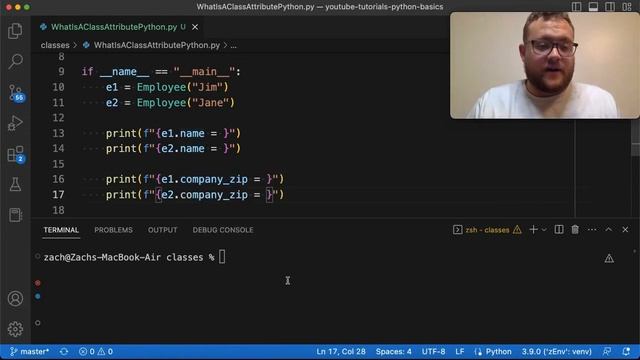640x360 pixels.
Task: Open the notebook icon in activity bar
Action: (x=15, y=215)
